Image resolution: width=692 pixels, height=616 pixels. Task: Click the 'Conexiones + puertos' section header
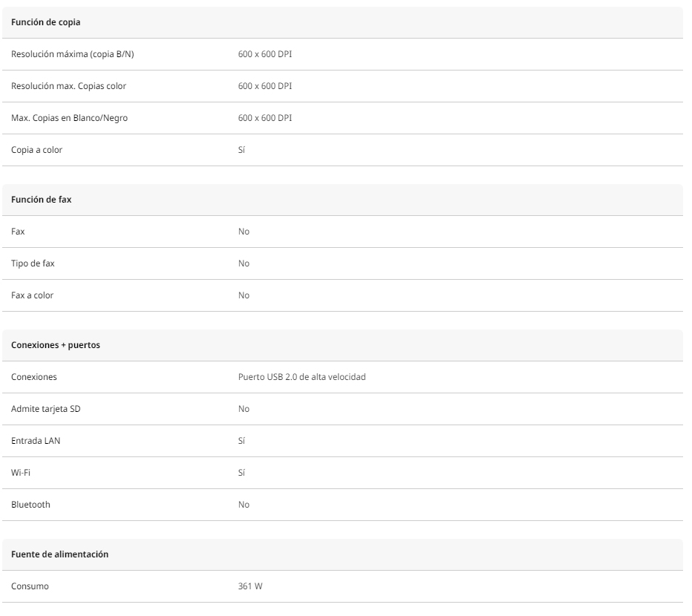point(56,345)
